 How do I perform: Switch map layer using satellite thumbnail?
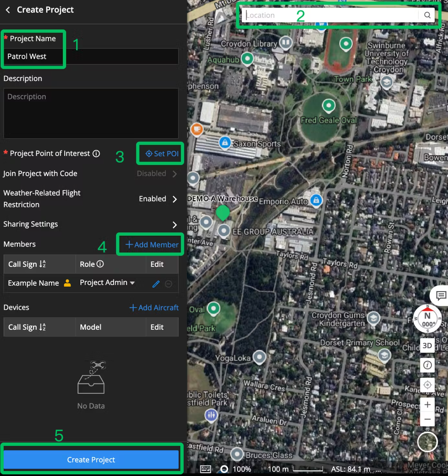point(427,442)
